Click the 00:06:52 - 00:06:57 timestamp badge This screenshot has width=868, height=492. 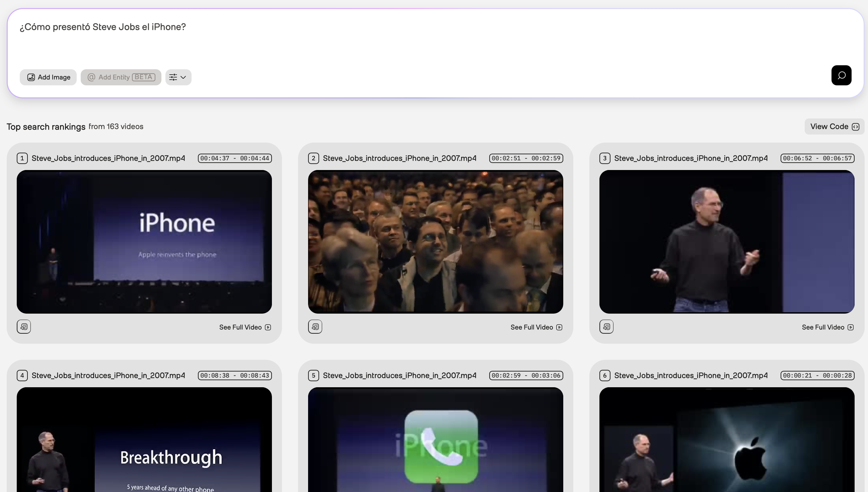click(x=817, y=158)
